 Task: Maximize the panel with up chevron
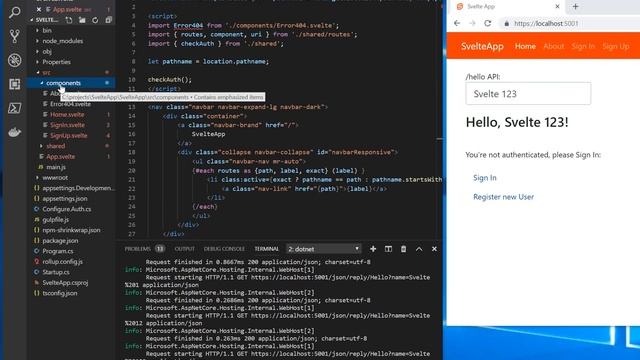click(419, 249)
